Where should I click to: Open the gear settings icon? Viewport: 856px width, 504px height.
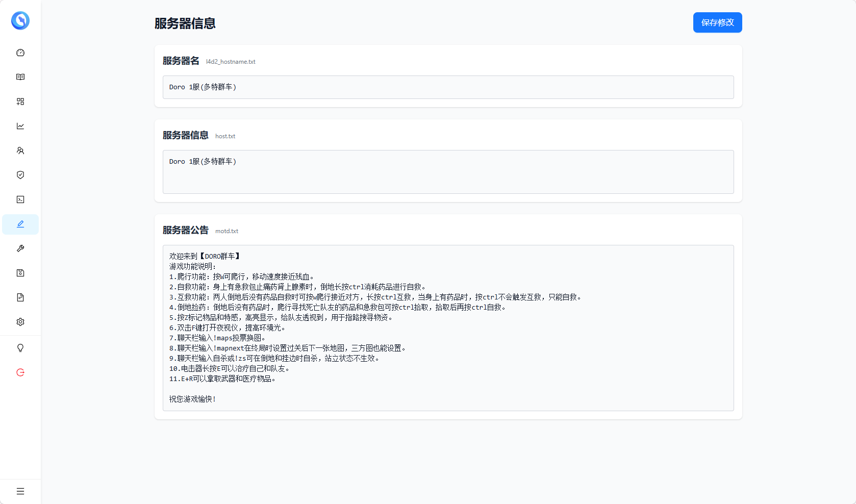[20, 322]
